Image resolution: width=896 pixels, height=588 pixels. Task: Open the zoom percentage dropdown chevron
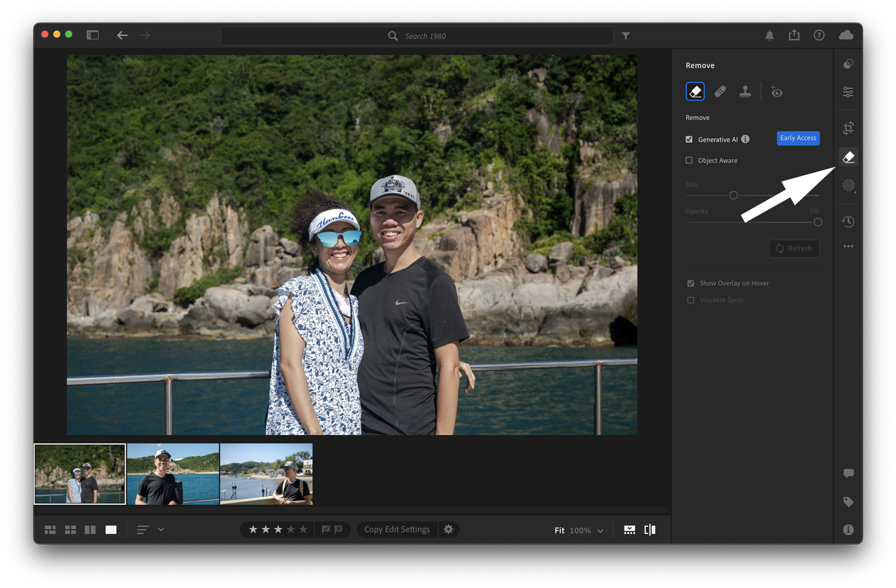(601, 531)
